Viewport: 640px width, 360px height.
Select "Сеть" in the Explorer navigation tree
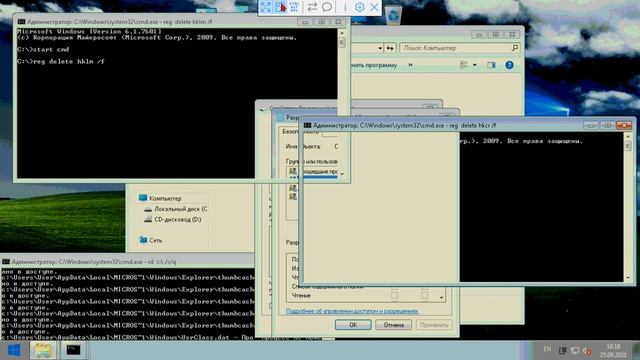pos(156,240)
